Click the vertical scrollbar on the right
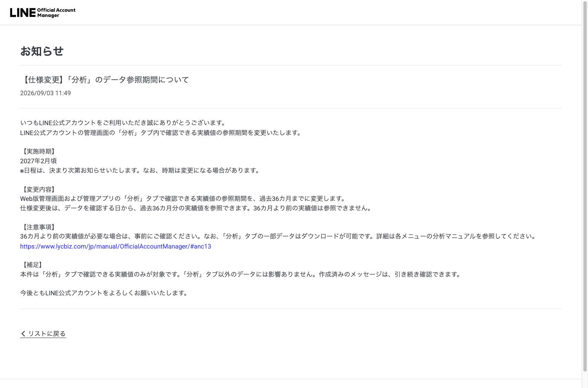 click(585, 186)
